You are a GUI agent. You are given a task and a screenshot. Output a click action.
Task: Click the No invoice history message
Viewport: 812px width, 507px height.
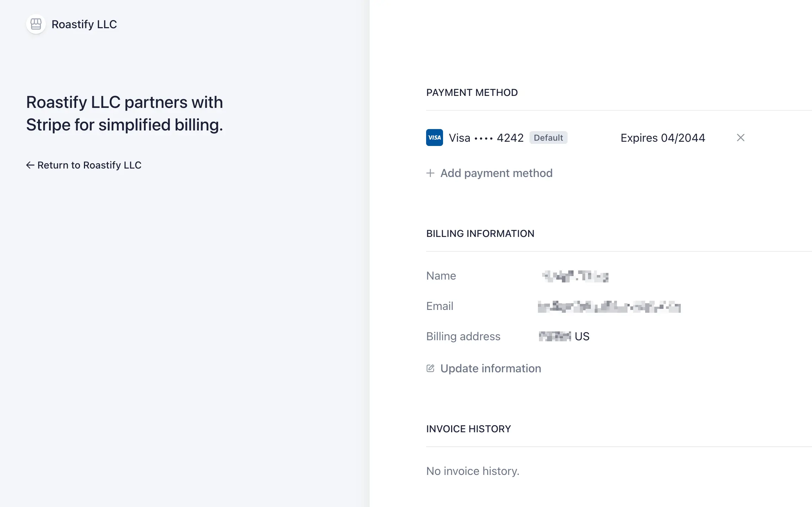[472, 471]
